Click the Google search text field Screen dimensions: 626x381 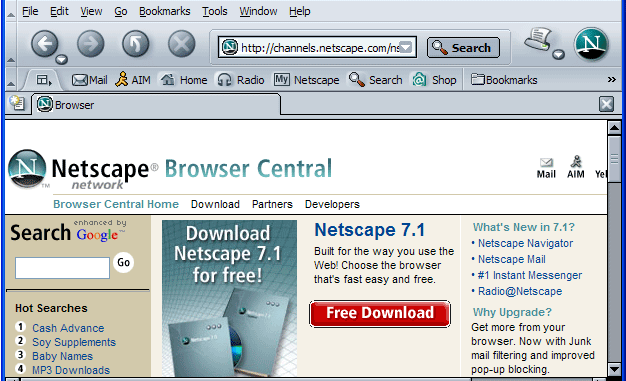tap(62, 268)
